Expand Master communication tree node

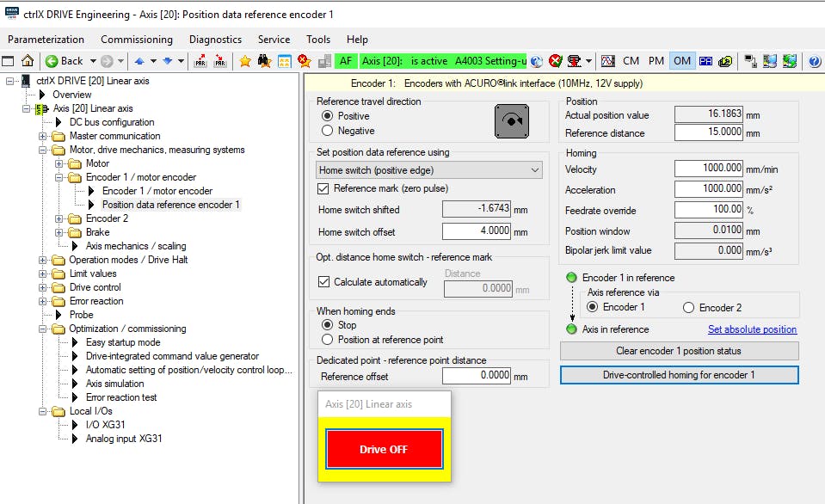(x=43, y=136)
